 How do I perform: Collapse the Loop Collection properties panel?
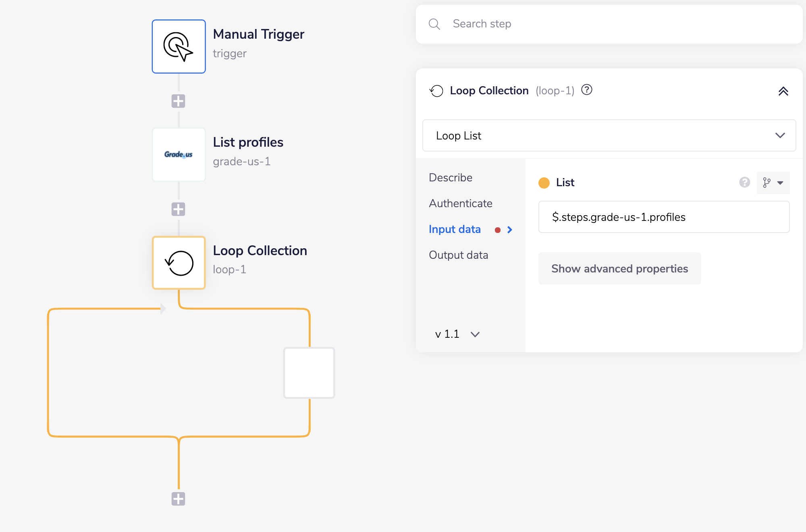click(783, 91)
